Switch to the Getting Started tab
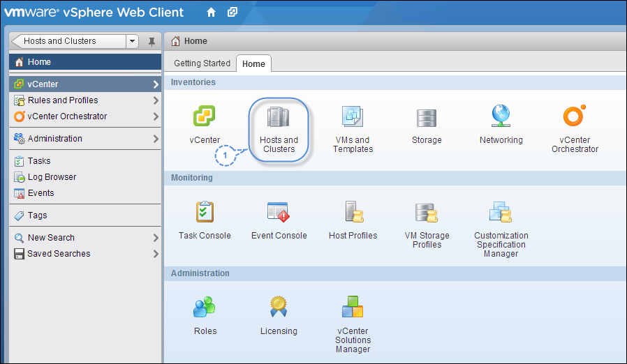 (202, 63)
